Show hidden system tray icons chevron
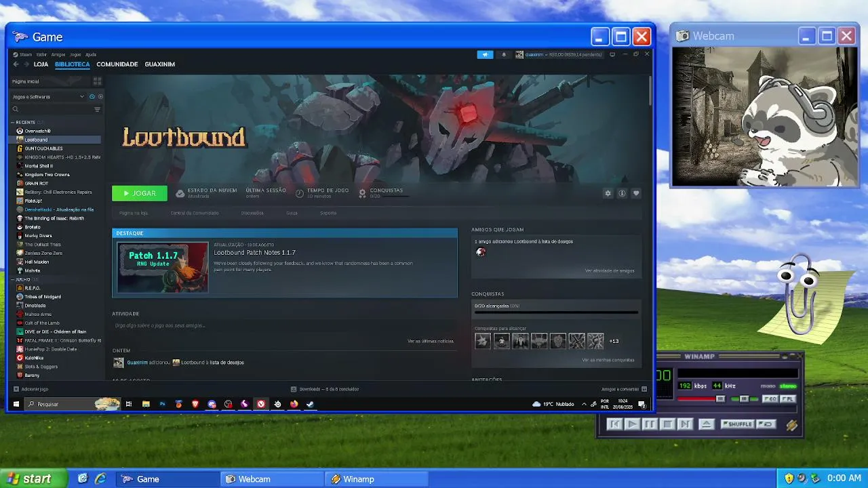Image resolution: width=868 pixels, height=488 pixels. click(584, 404)
